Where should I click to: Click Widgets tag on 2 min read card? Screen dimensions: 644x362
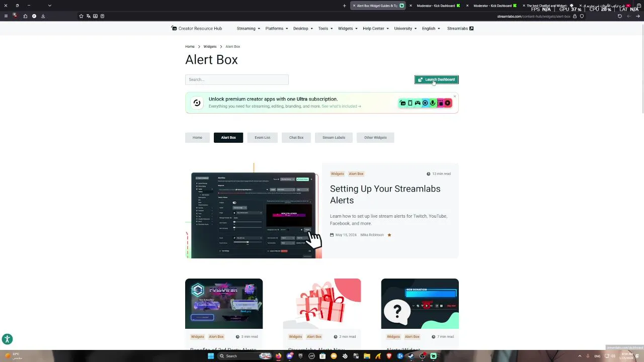coord(295,336)
